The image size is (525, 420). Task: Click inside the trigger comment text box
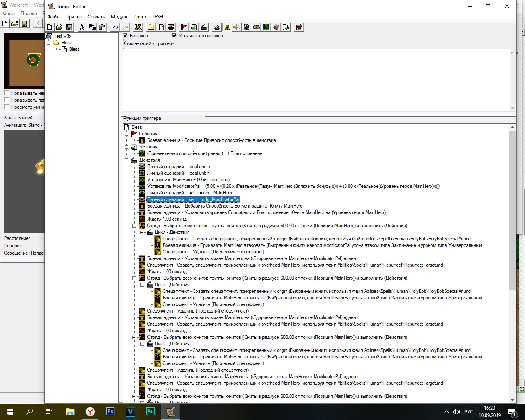click(316, 80)
